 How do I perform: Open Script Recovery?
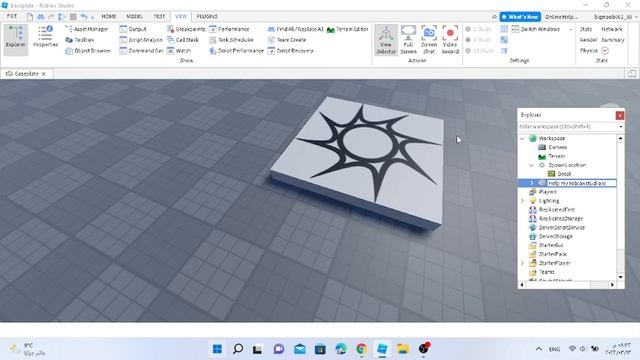click(x=291, y=51)
